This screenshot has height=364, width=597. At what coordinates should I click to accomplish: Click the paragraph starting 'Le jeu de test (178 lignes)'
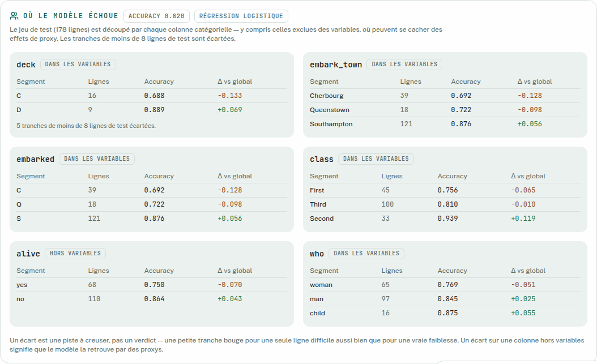coord(226,34)
